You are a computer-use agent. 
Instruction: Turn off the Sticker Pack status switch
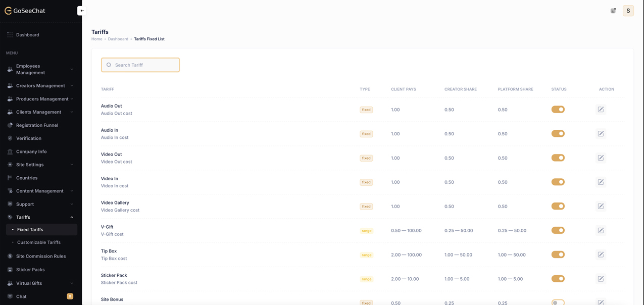pyautogui.click(x=558, y=279)
